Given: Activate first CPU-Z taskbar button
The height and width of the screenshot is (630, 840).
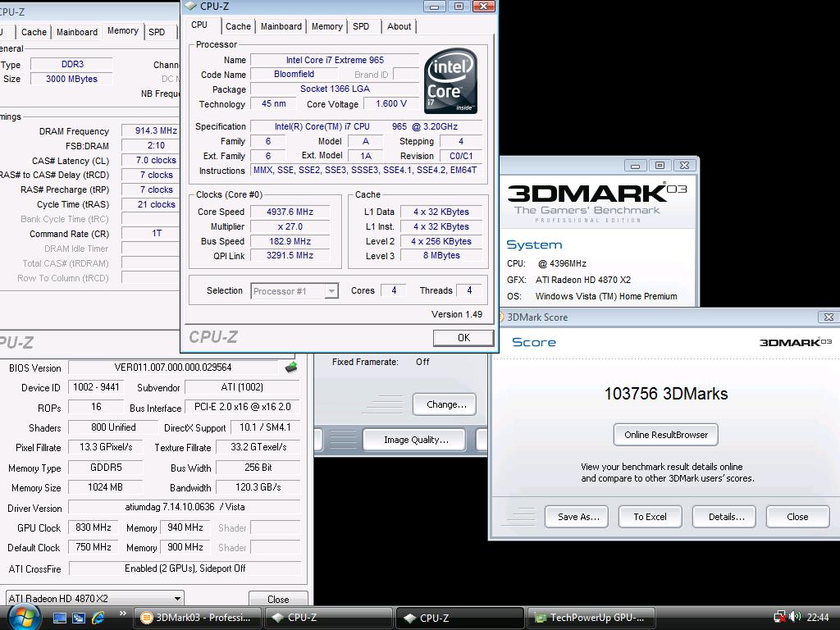Looking at the screenshot, I should (328, 618).
